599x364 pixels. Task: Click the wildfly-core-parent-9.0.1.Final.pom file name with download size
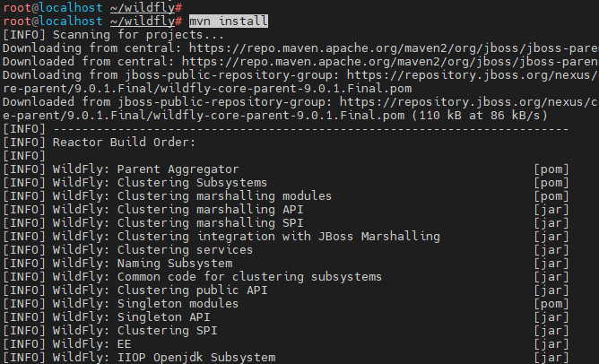pos(353,116)
